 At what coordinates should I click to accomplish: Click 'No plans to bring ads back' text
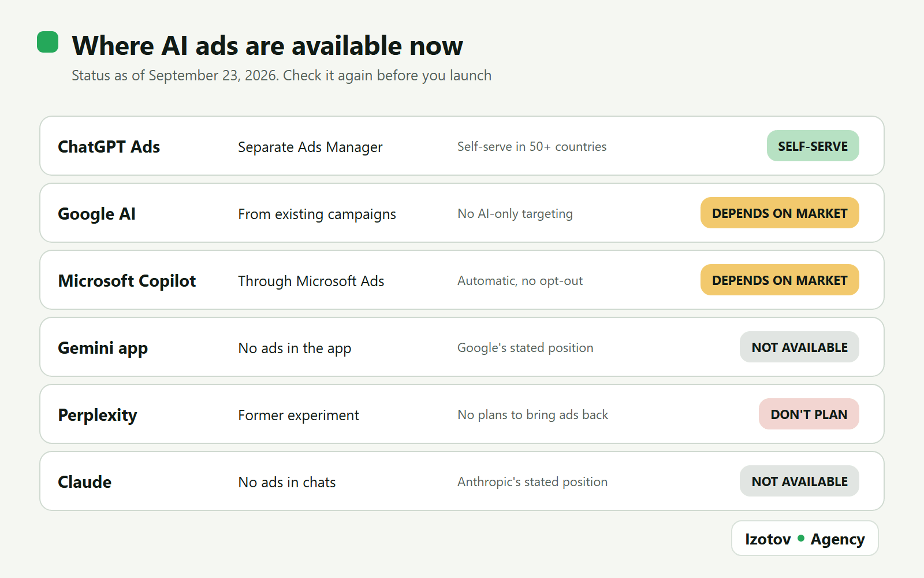tap(533, 415)
